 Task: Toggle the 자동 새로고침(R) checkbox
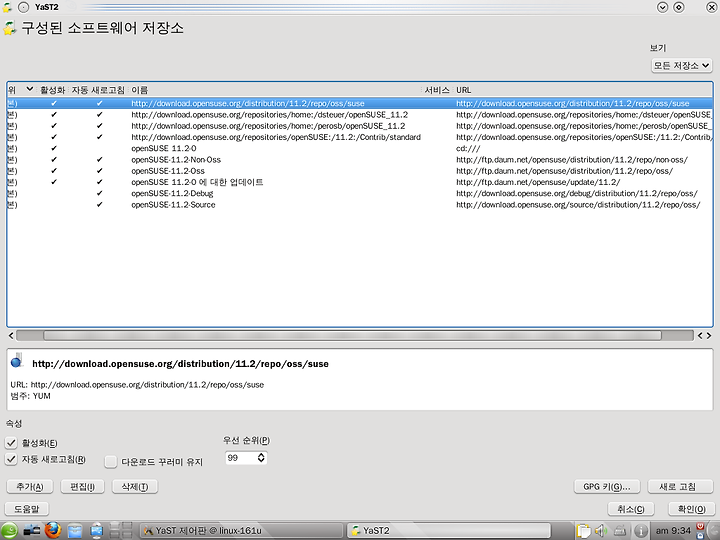tap(11, 459)
